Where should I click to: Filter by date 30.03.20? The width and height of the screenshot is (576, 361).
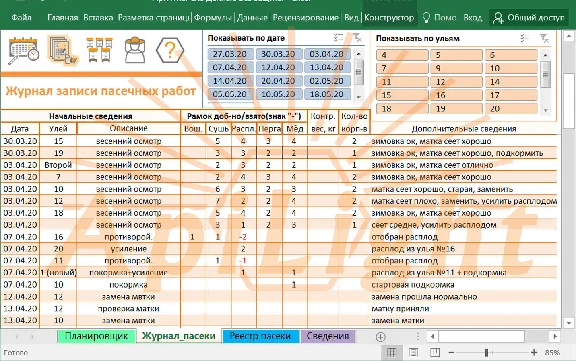pyautogui.click(x=278, y=54)
